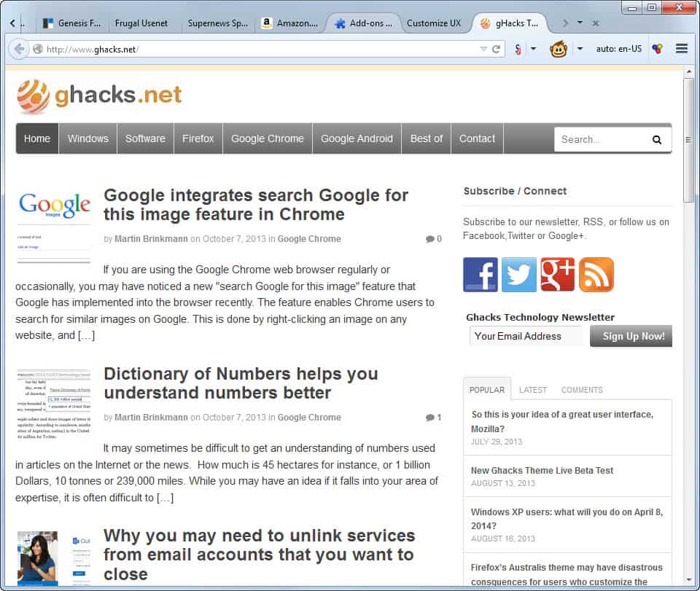The height and width of the screenshot is (591, 700).
Task: Open the dropdown arrow next to Greasemonkey
Action: (578, 49)
